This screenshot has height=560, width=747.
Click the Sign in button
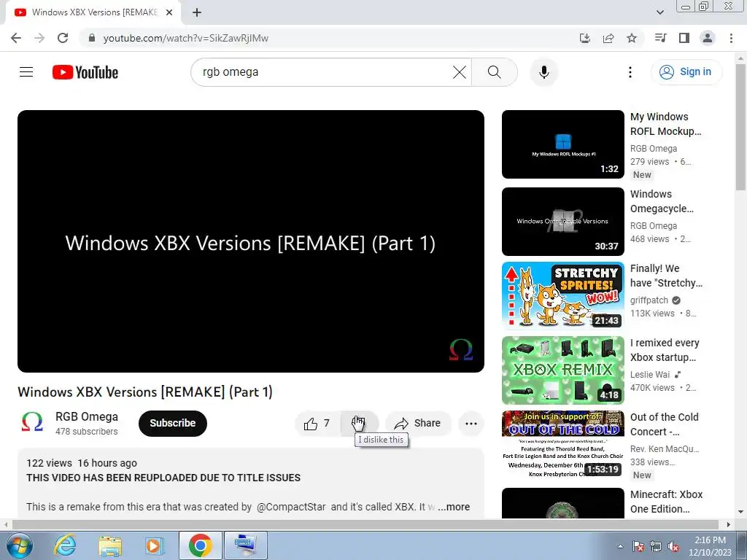[686, 72]
